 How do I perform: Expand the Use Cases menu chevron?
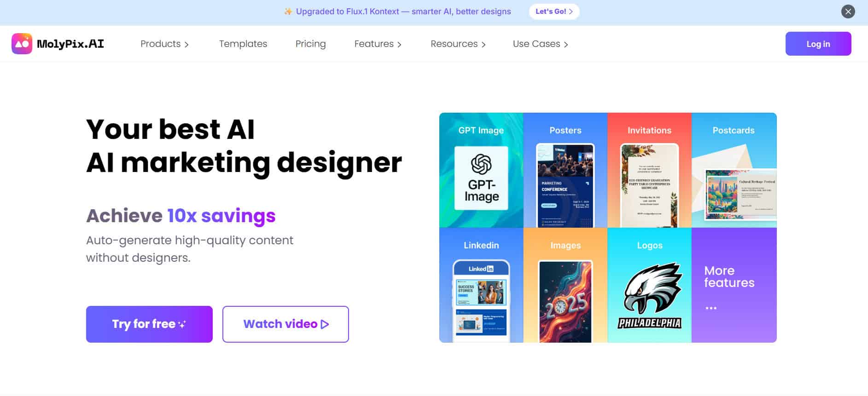(566, 45)
